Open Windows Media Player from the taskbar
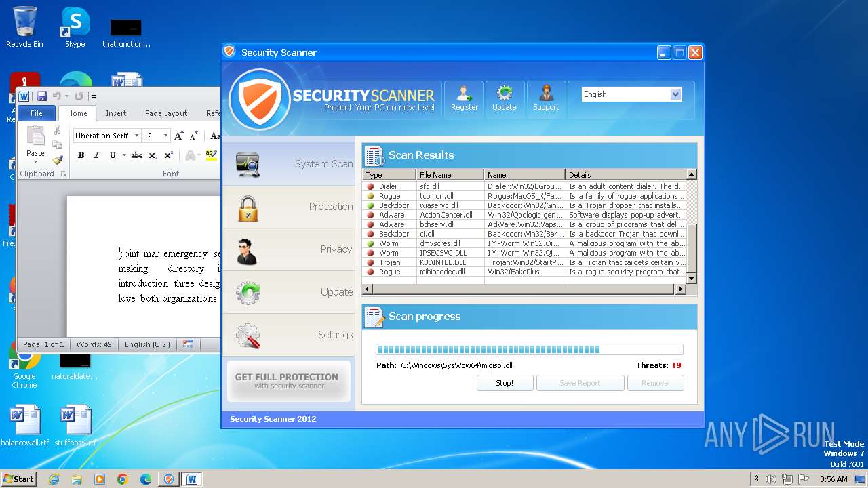868x488 pixels. coord(100,479)
